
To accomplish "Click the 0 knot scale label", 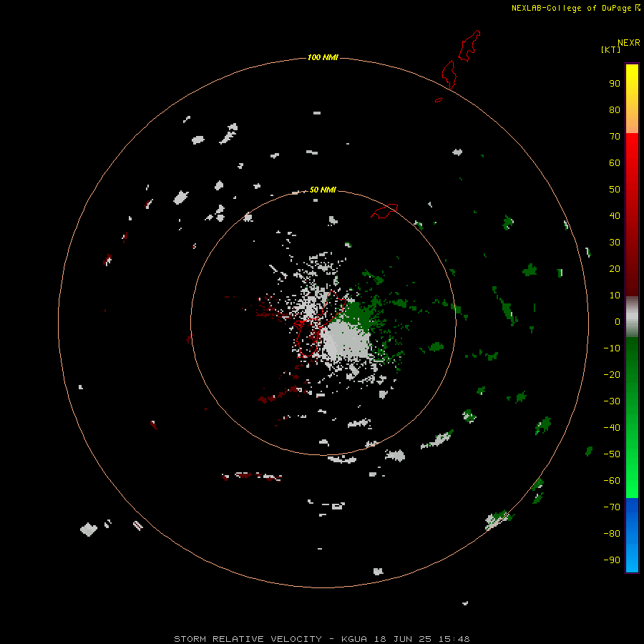I will click(x=618, y=321).
